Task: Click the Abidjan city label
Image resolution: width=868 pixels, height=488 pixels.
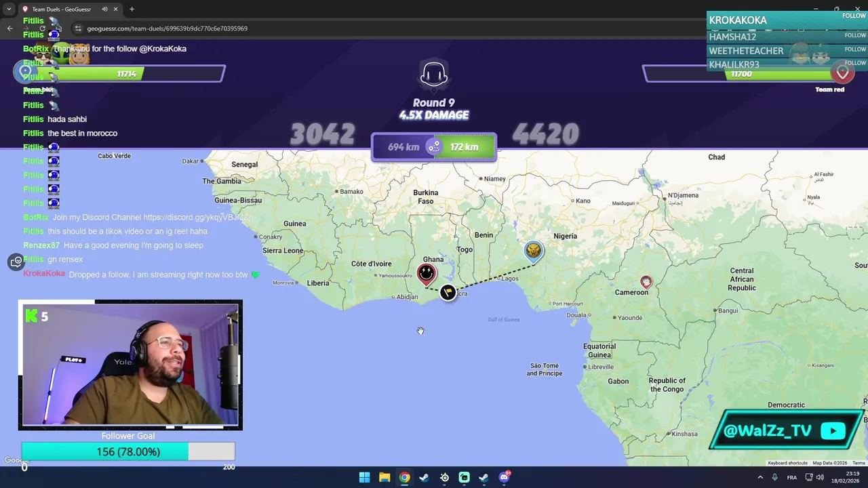Action: 407,297
